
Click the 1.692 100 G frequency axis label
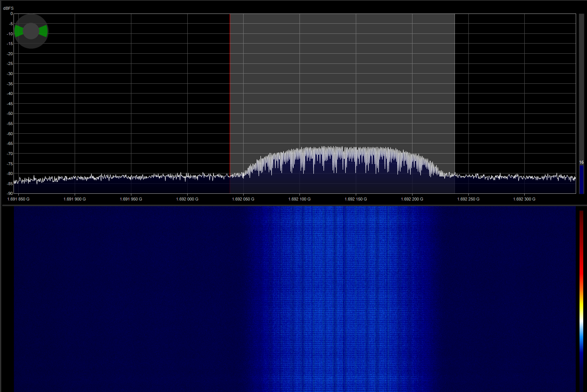coord(299,199)
